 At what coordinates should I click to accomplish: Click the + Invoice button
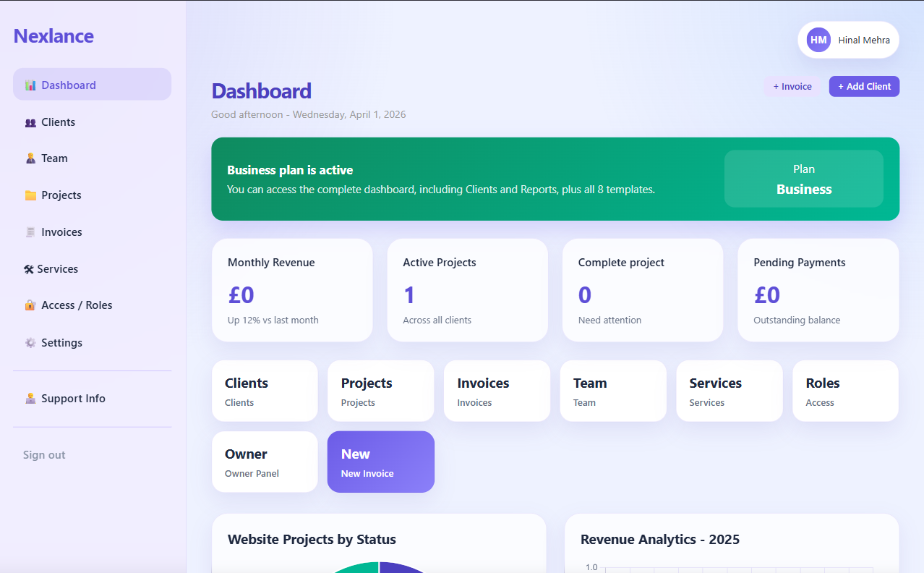click(x=792, y=85)
